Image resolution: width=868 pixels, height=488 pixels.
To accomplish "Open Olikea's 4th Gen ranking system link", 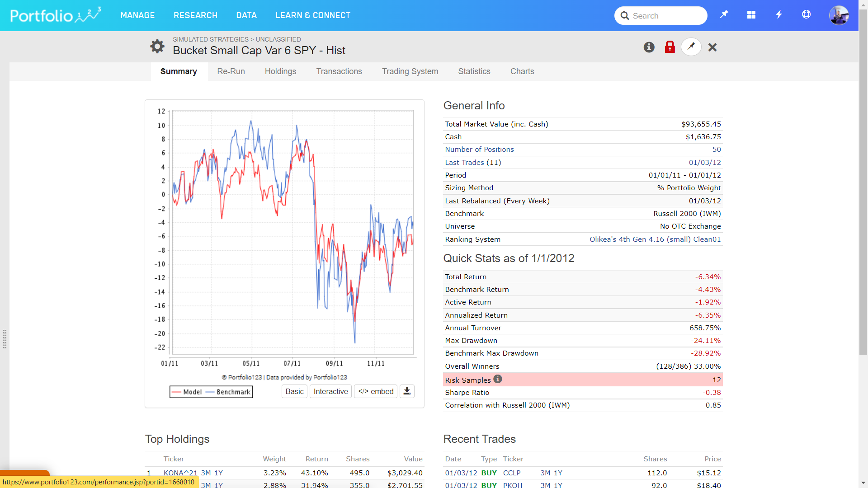I will tap(655, 239).
